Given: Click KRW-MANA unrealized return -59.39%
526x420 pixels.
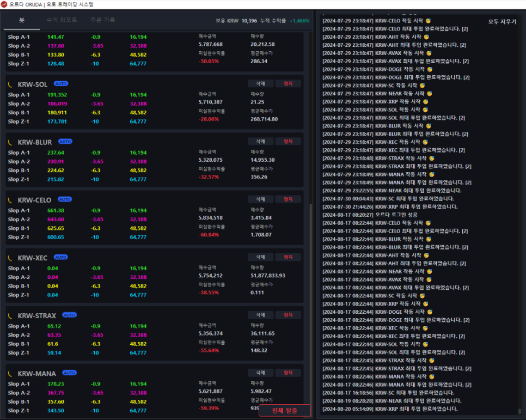Looking at the screenshot, I should pyautogui.click(x=209, y=408).
